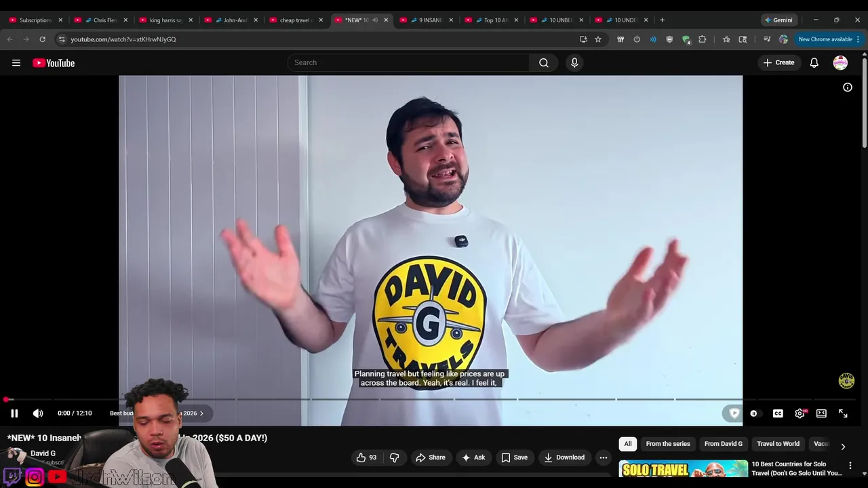This screenshot has width=868, height=488.
Task: Open the more actions three-dot menu
Action: (603, 457)
